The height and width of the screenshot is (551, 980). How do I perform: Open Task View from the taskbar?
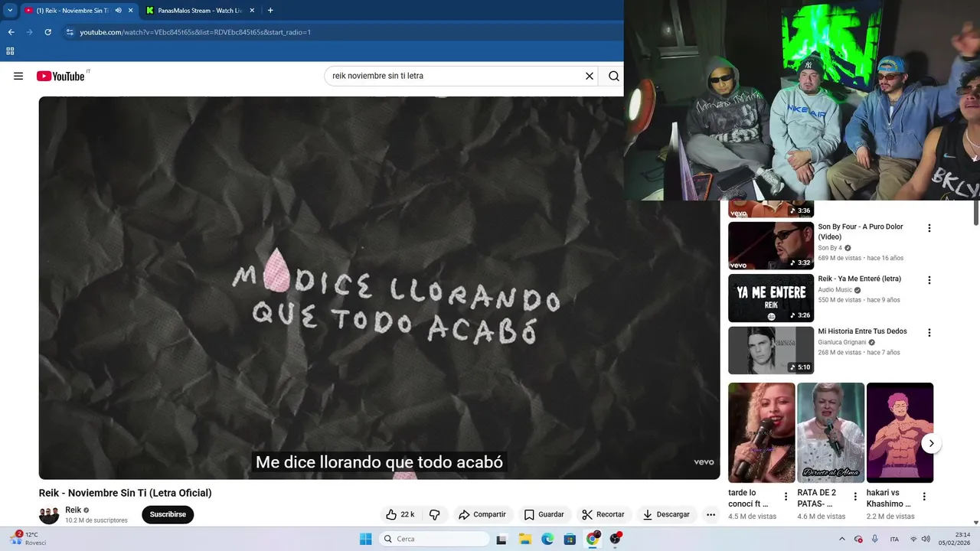pyautogui.click(x=501, y=539)
